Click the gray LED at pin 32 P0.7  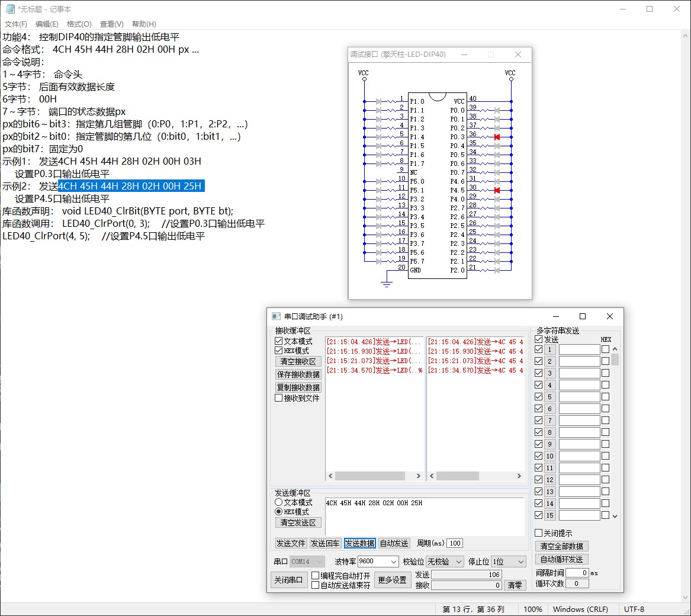(497, 172)
